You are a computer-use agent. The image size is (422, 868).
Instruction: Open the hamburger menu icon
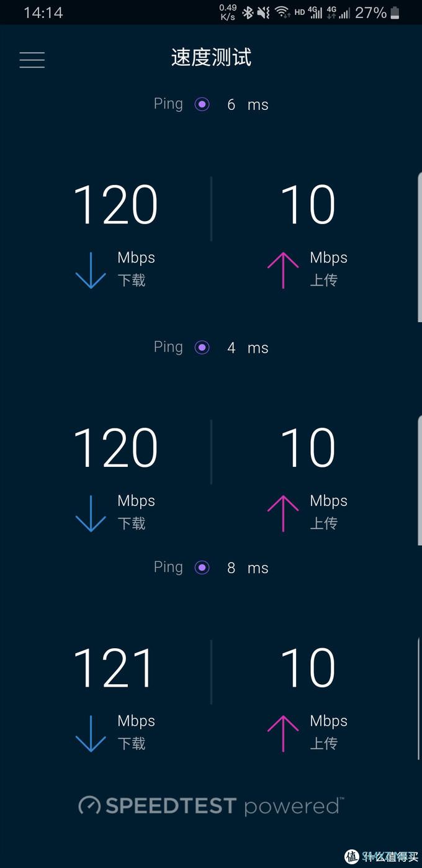pos(32,60)
